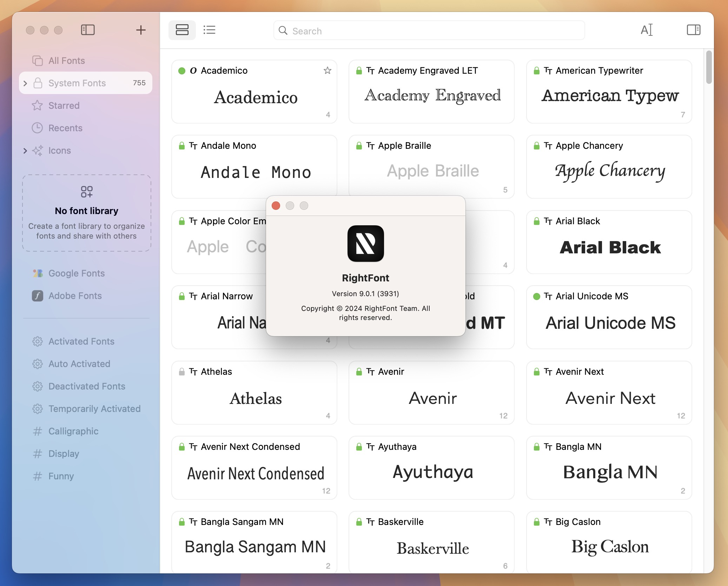
Task: Open the Avenir font preview
Action: [x=432, y=398]
